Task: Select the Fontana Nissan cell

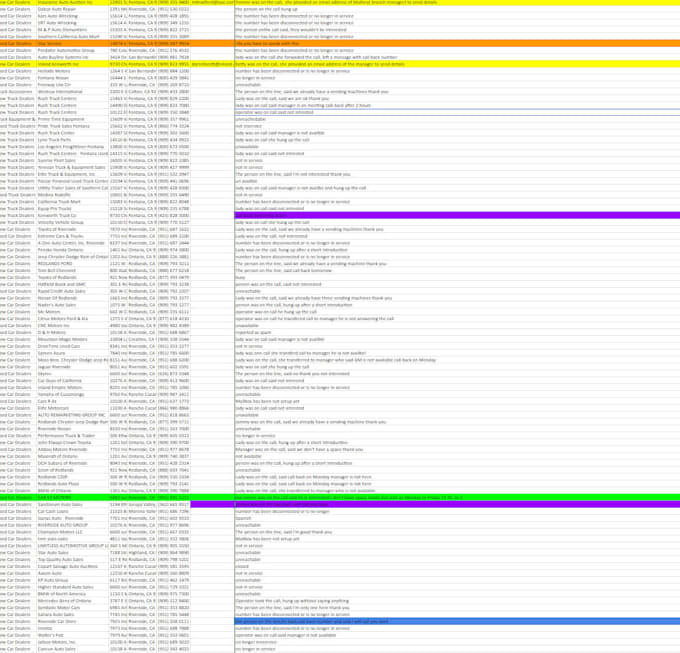Action: coord(72,78)
